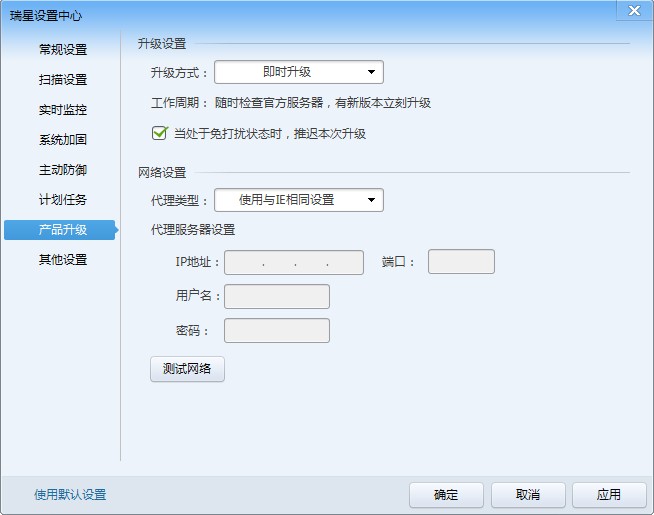Viewport: 654px width, 515px height.
Task: Click the 取消 button
Action: tap(528, 495)
